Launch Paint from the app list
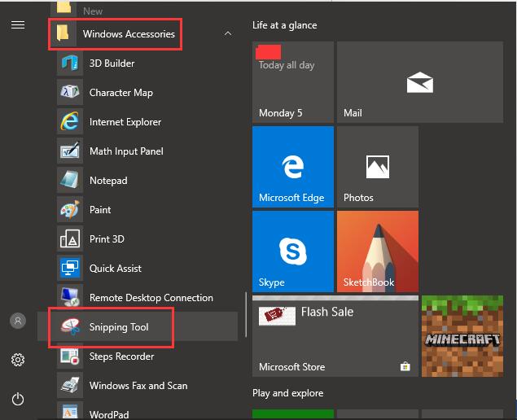Screen dimensions: 517x420 point(138,210)
